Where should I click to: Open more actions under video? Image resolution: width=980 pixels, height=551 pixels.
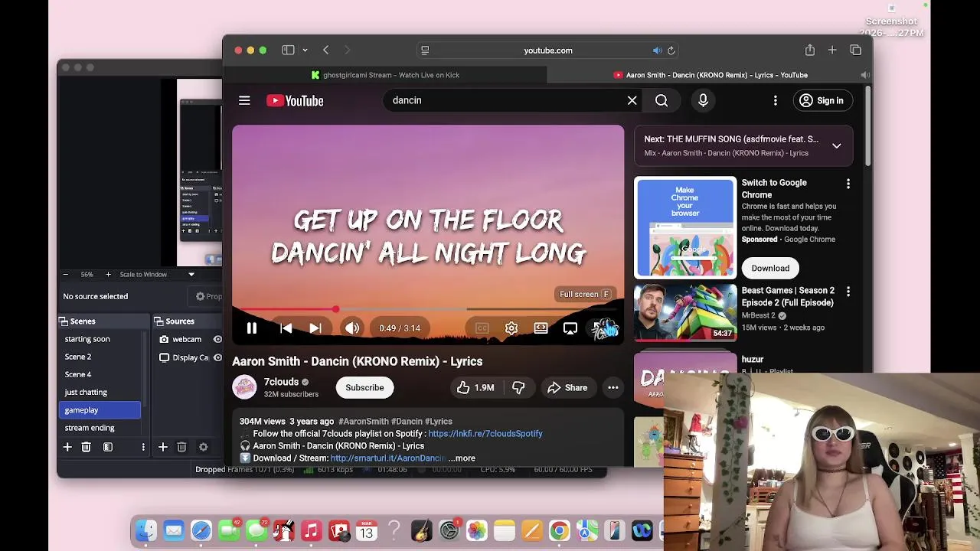click(x=612, y=387)
